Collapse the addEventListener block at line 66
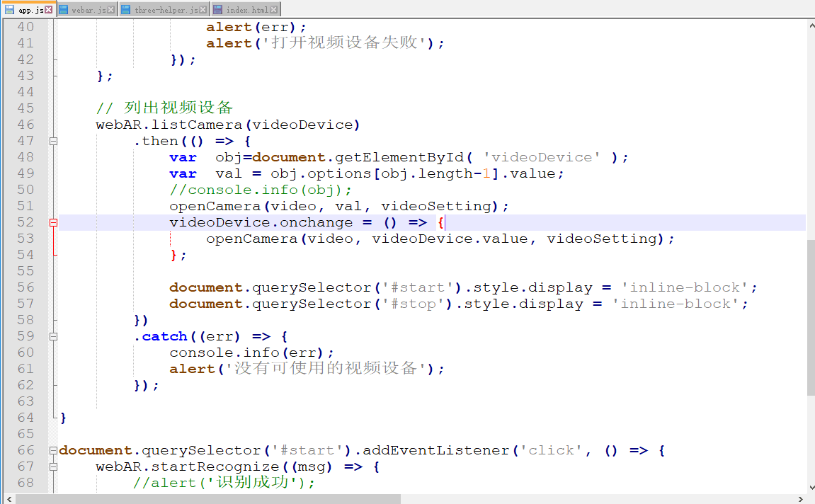 (53, 450)
